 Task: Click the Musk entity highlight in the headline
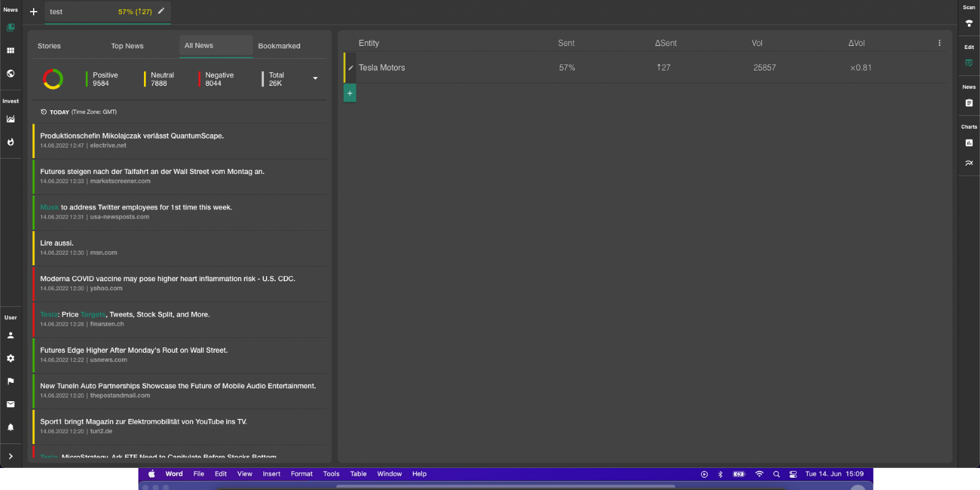(49, 208)
